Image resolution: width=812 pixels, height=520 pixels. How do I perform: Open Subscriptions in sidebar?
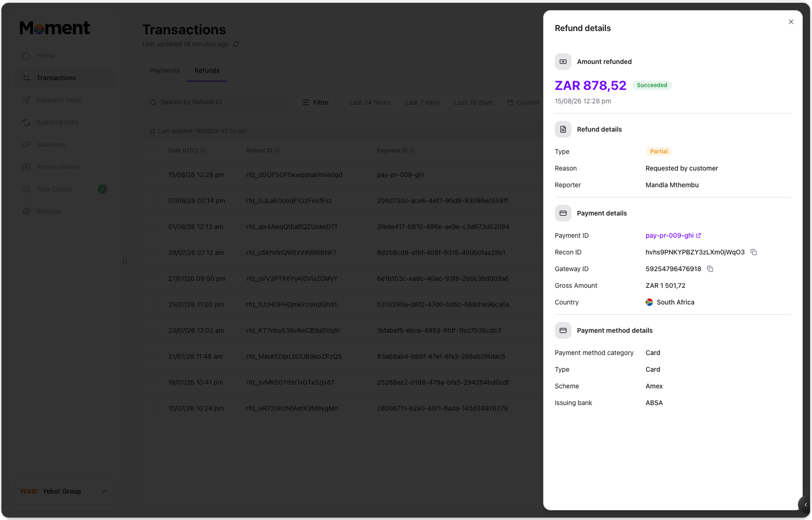(64, 122)
